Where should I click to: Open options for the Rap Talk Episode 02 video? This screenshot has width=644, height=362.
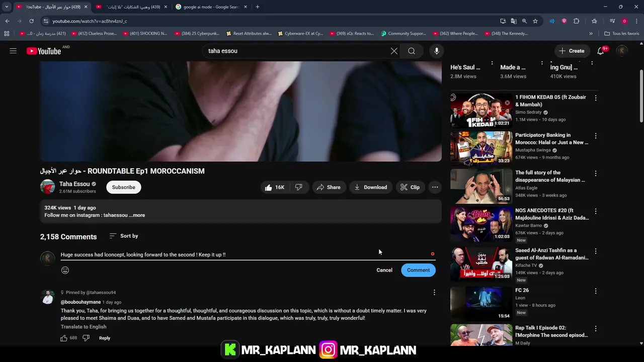point(596,328)
